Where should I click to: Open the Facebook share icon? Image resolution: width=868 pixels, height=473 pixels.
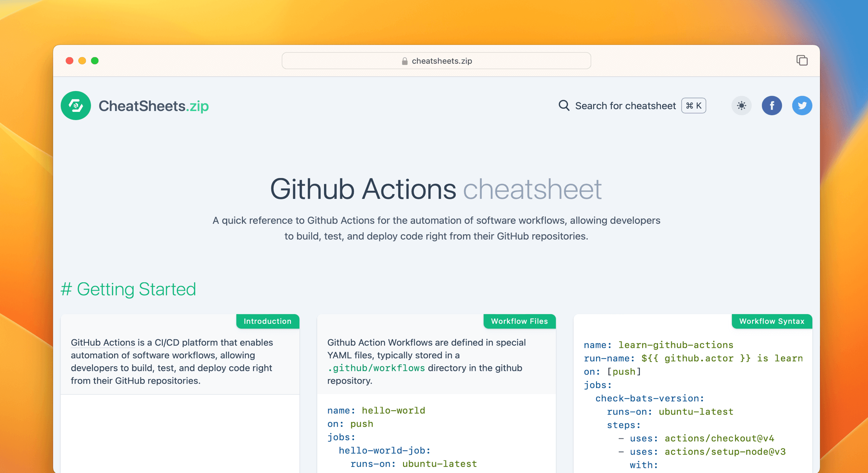[x=772, y=106]
